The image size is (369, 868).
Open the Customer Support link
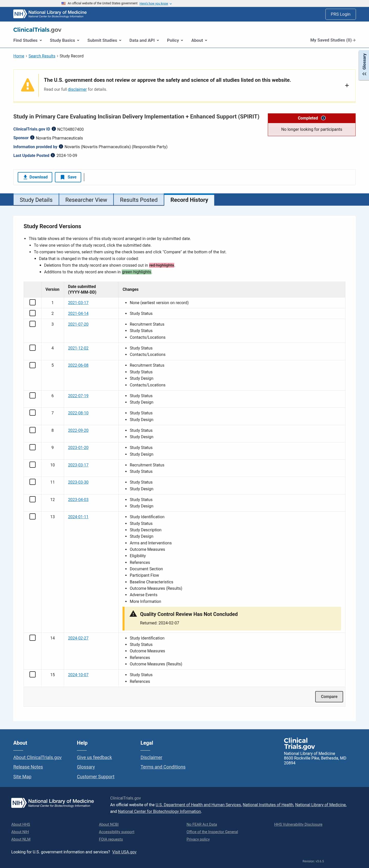96,776
